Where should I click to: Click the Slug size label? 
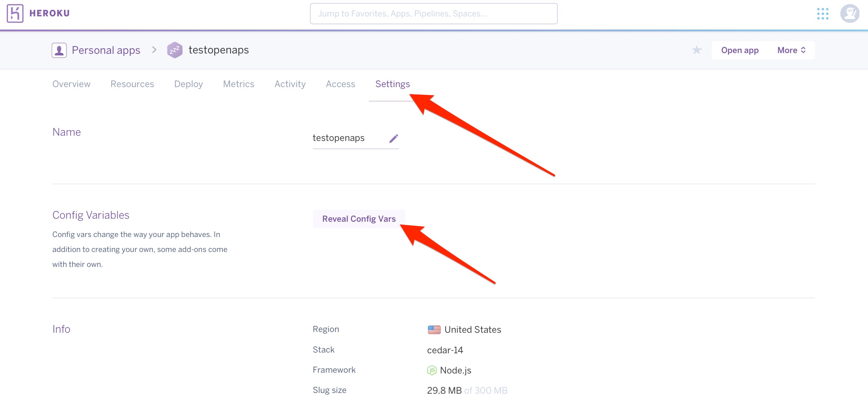coord(329,390)
